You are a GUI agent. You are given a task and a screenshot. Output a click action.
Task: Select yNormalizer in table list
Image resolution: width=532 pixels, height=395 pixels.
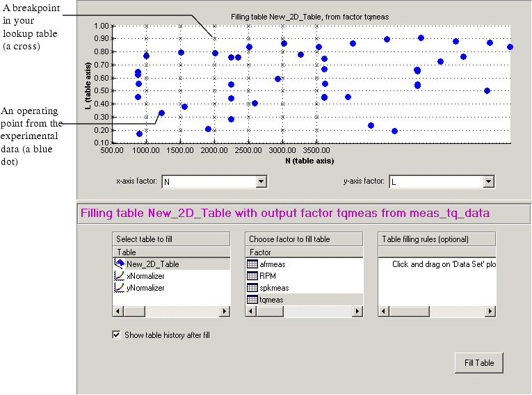tap(145, 288)
